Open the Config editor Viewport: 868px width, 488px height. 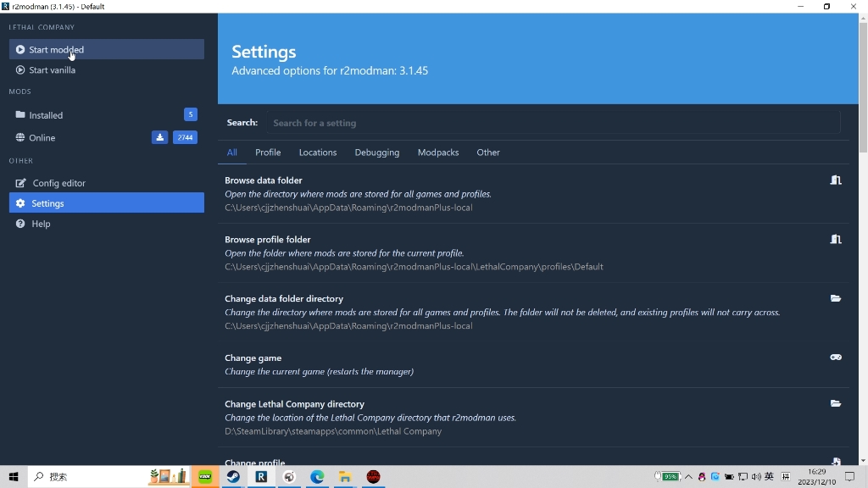(x=106, y=183)
